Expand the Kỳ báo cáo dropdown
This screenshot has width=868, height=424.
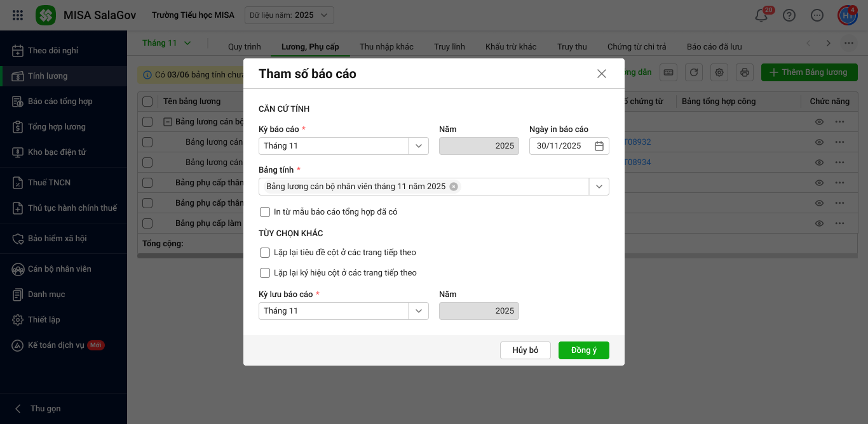coord(418,146)
